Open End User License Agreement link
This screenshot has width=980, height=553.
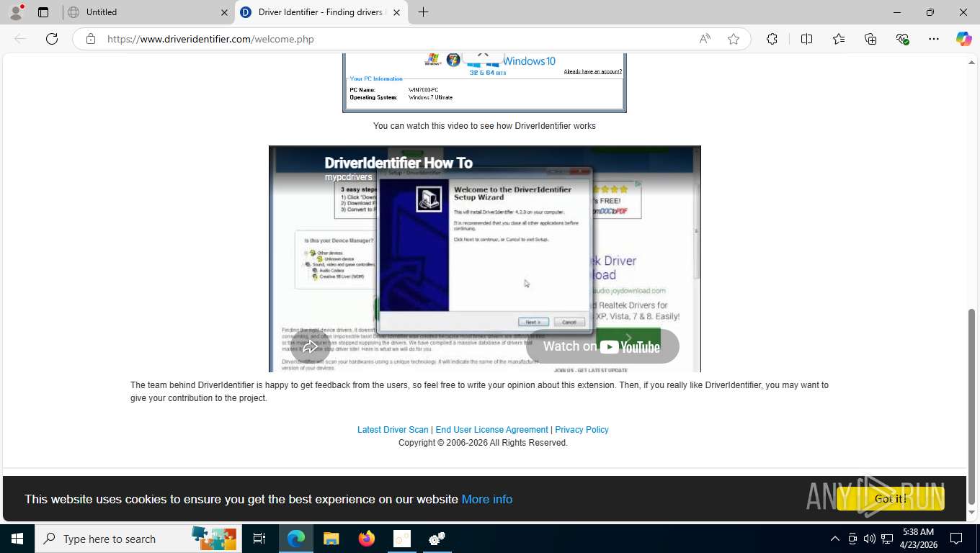pyautogui.click(x=491, y=430)
